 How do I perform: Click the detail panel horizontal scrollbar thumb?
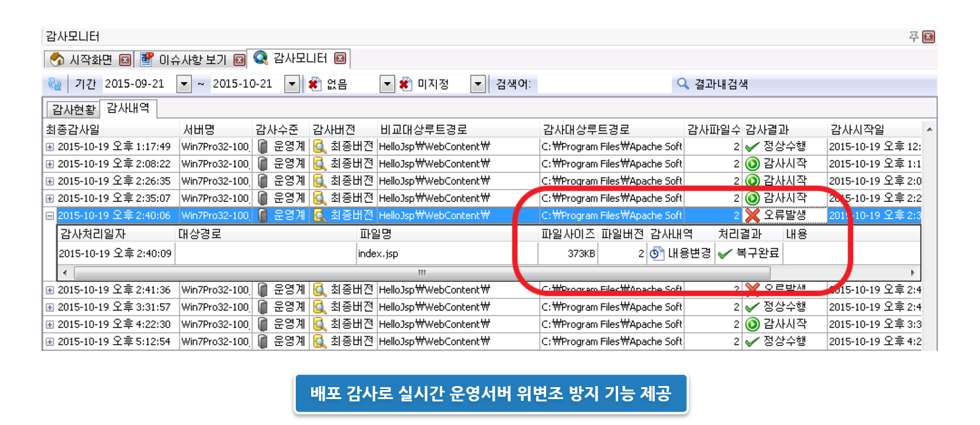(422, 273)
